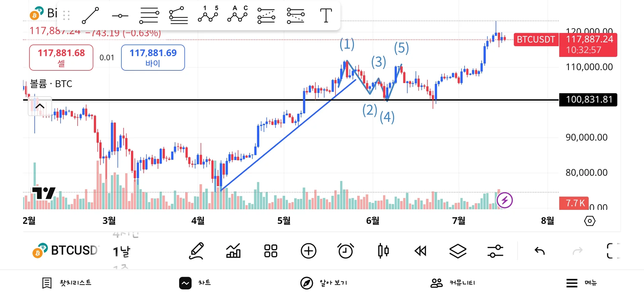Toggle the drawing pencil mode
The width and height of the screenshot is (644, 297).
(197, 251)
